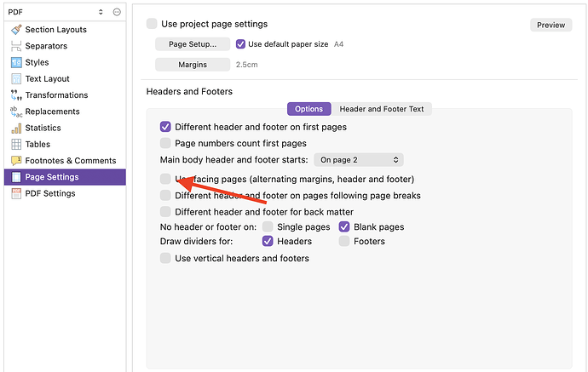Select Styles in the sidebar

[65, 62]
